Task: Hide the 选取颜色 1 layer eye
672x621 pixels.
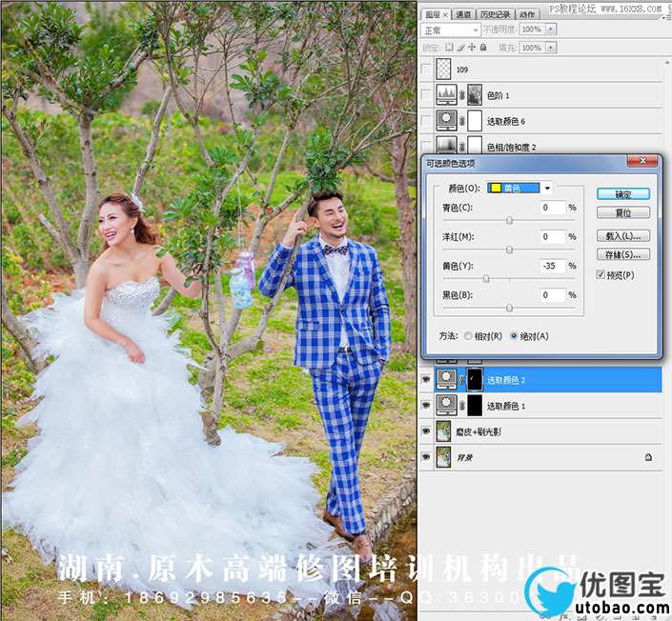Action: click(426, 405)
